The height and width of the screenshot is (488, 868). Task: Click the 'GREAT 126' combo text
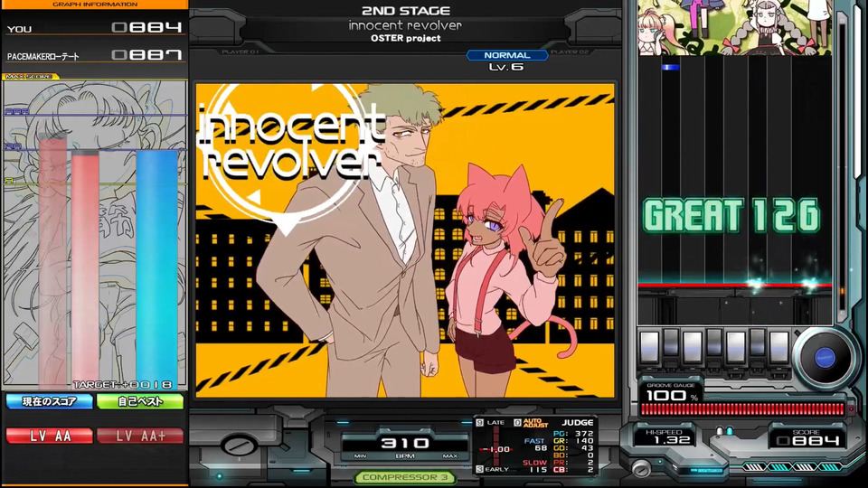pos(731,215)
